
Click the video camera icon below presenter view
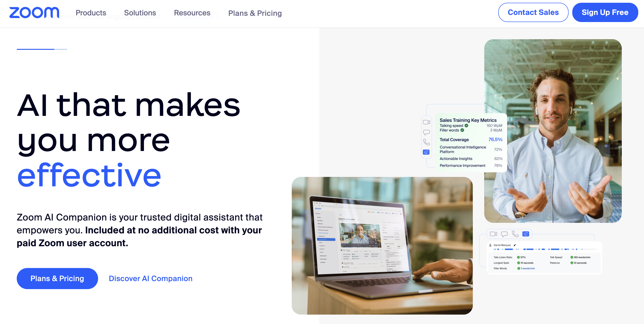[494, 232]
